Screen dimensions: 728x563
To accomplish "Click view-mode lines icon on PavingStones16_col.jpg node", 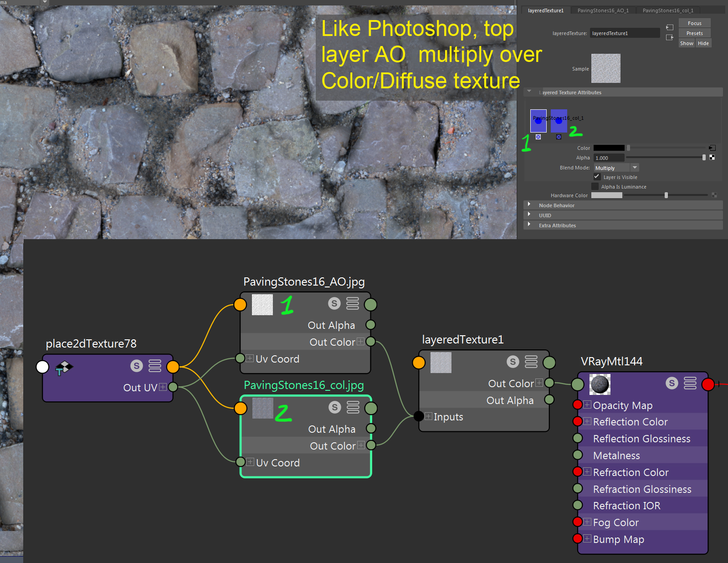I will [x=353, y=407].
